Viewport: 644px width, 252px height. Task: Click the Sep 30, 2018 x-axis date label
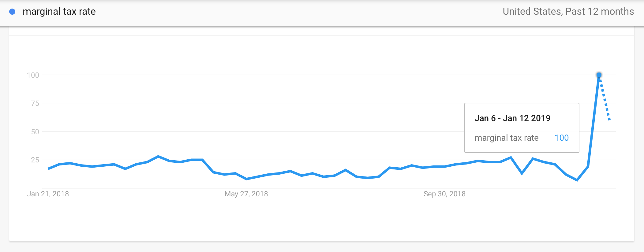click(x=444, y=194)
